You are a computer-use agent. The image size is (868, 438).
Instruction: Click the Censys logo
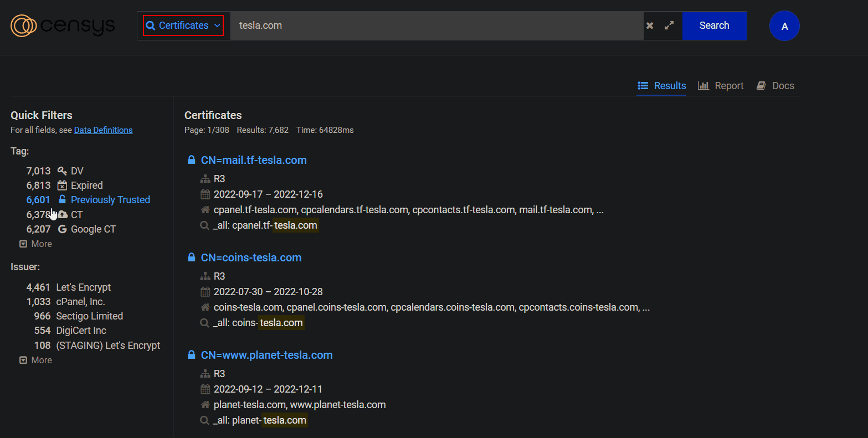click(x=62, y=25)
